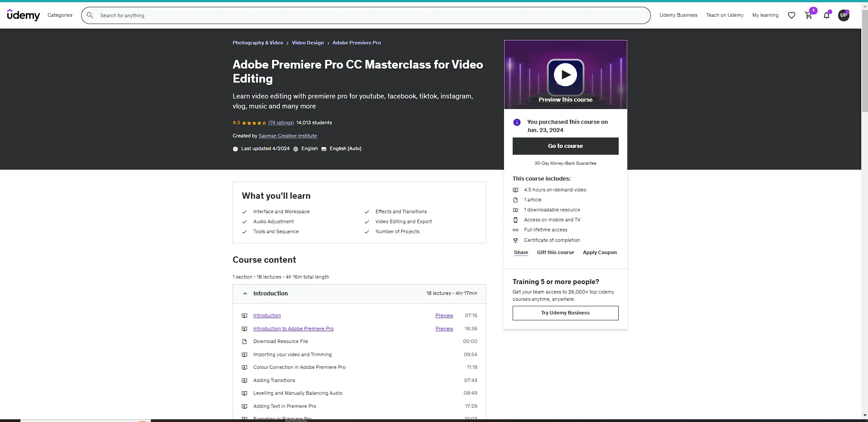Open the Introduction lecture link

pyautogui.click(x=267, y=315)
